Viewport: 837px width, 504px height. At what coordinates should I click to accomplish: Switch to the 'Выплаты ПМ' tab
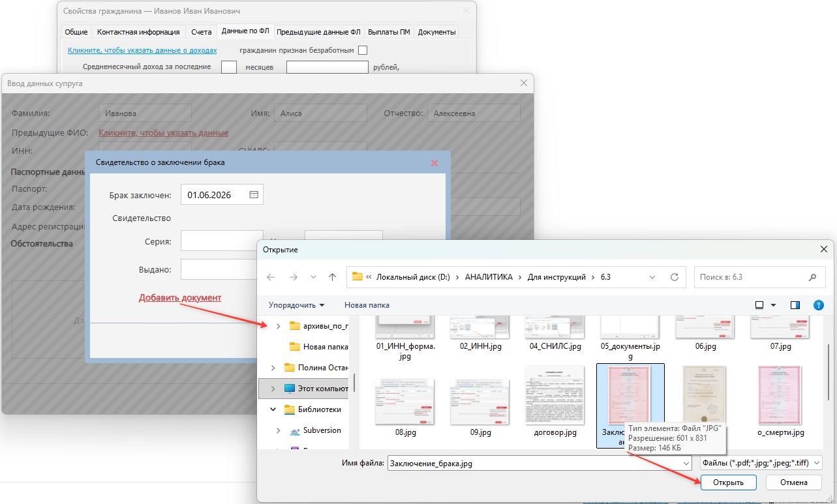[389, 32]
